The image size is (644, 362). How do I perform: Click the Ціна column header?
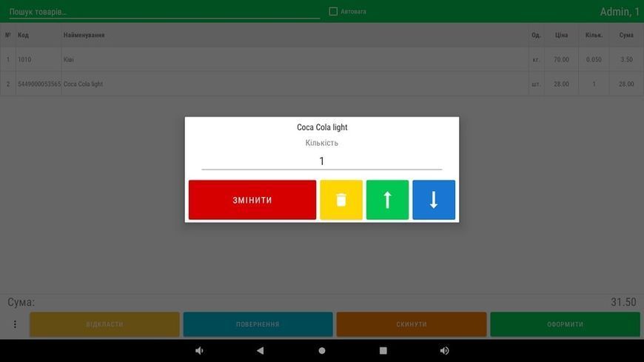561,35
